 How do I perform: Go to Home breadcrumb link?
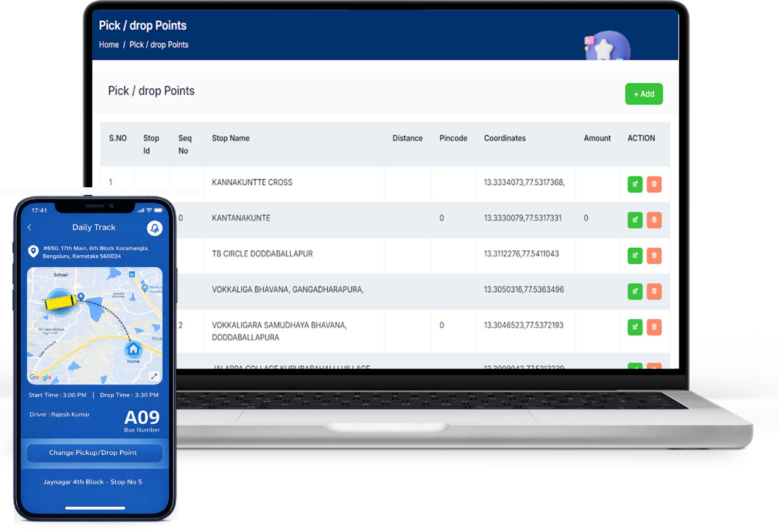click(109, 45)
